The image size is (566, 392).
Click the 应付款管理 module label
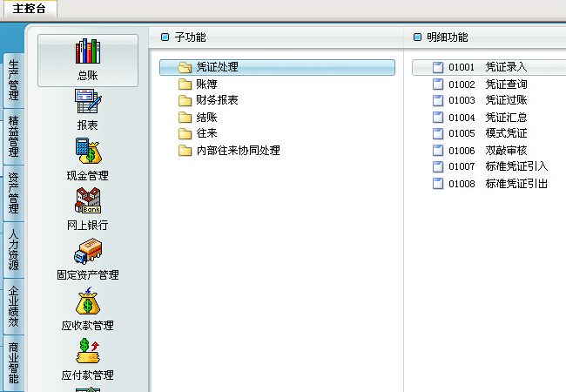88,375
